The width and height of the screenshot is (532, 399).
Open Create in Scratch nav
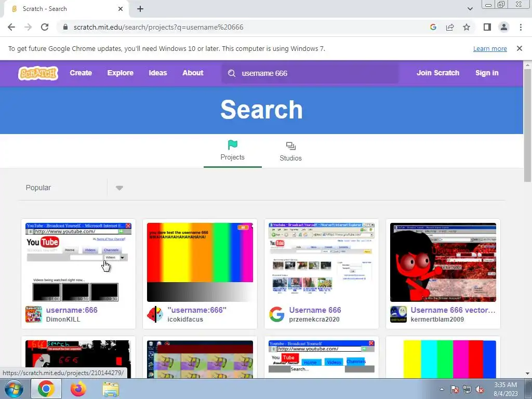81,73
